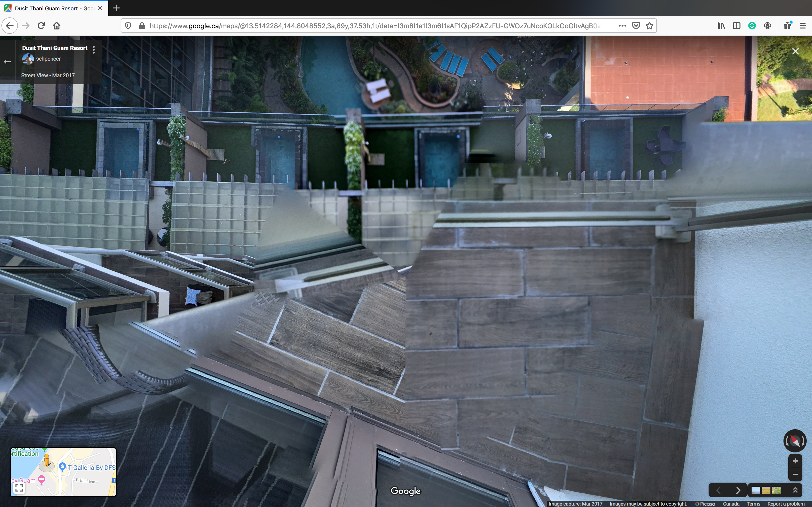
Task: Open the three-dot menu beside Dusit Thani Guam Resort
Action: [94, 50]
